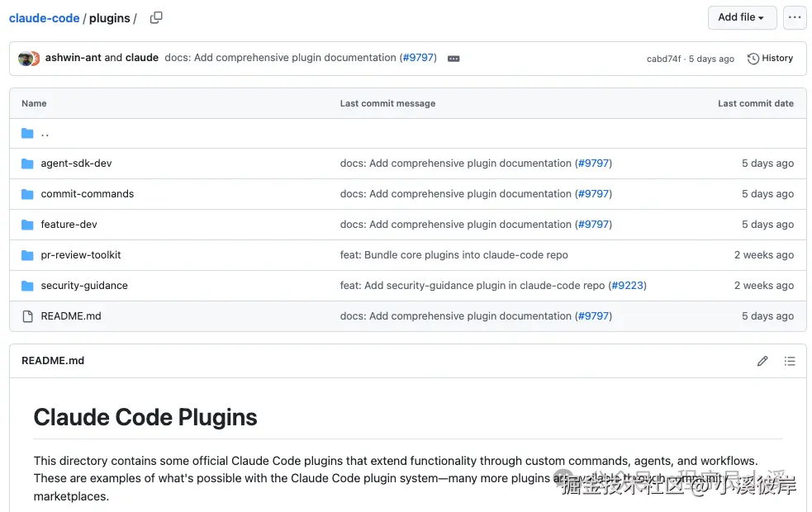Open the README outline list icon
Viewport: 812px width, 512px height.
pos(790,361)
